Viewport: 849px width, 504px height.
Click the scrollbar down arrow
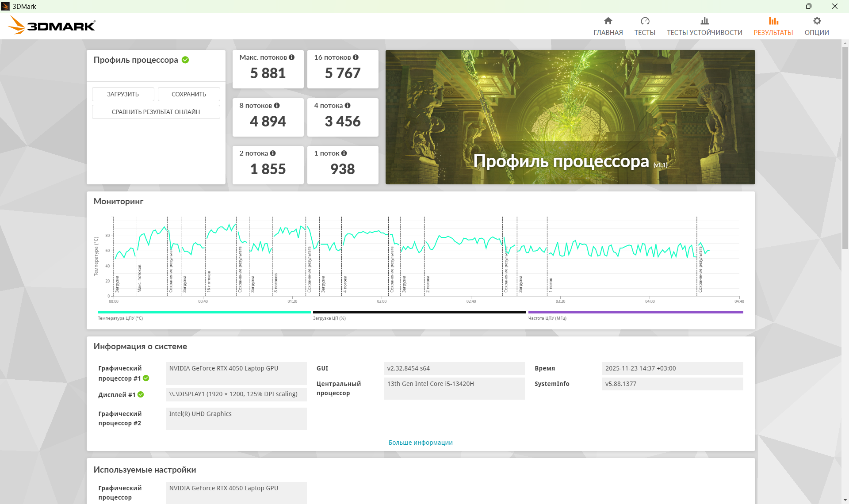point(845,500)
